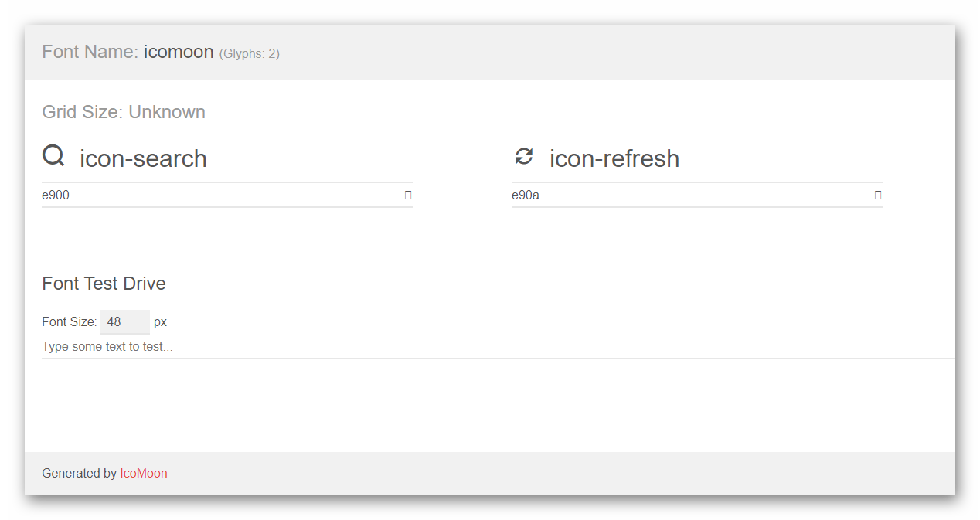Focus the Font Size input showing 48
This screenshot has height=520, width=980.
click(125, 322)
